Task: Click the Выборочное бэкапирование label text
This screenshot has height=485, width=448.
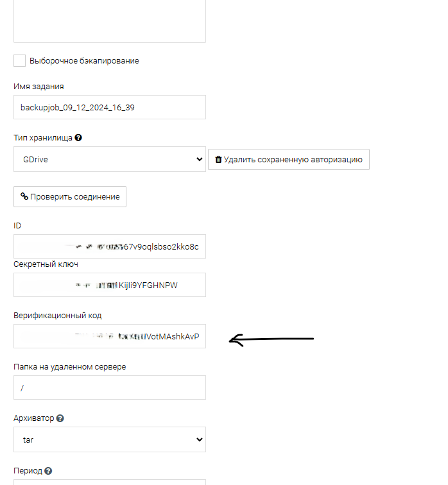Action: (84, 61)
